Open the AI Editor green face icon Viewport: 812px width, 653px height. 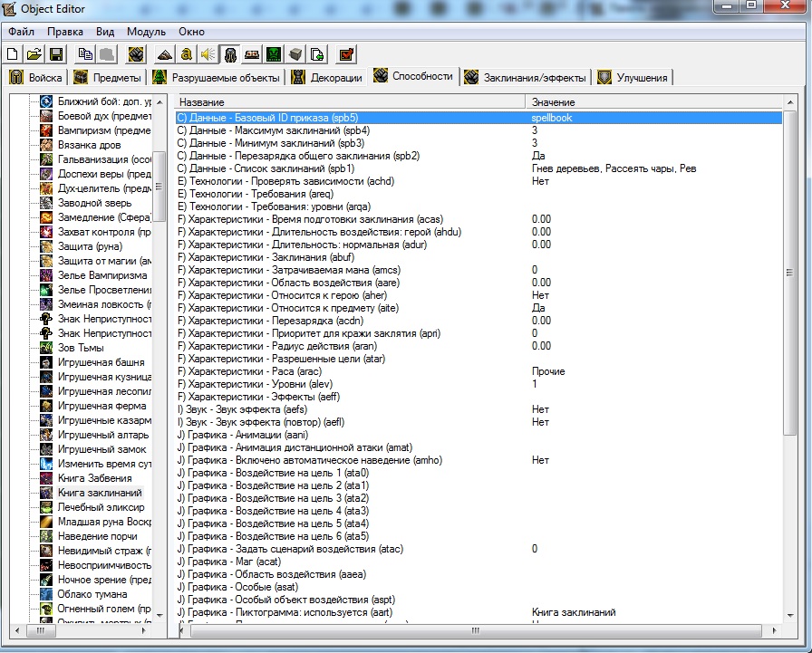(x=274, y=54)
